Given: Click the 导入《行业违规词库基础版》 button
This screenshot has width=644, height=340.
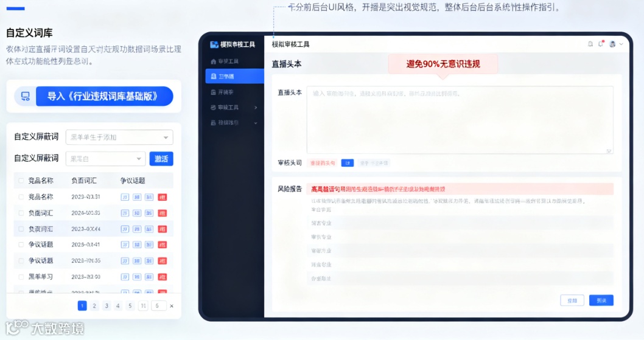Looking at the screenshot, I should pyautogui.click(x=104, y=97).
